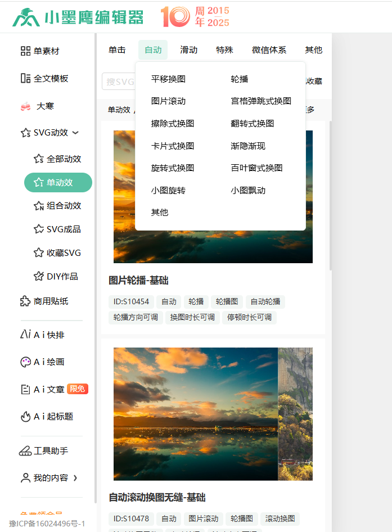Click the 限免 badge next to Ai文章
The height and width of the screenshot is (532, 392).
pos(78,389)
